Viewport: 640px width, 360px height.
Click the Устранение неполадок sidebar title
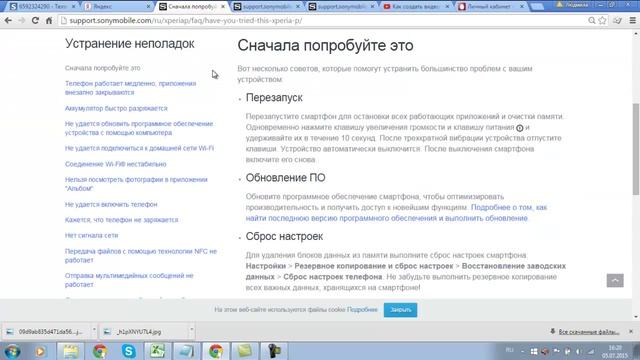pyautogui.click(x=129, y=44)
